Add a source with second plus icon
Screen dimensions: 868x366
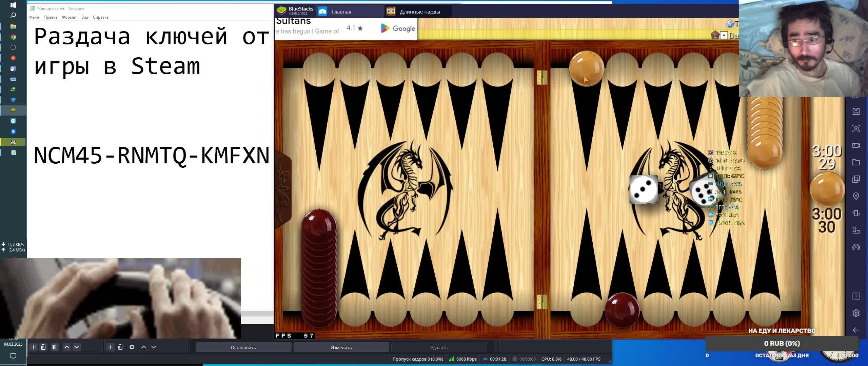point(110,347)
